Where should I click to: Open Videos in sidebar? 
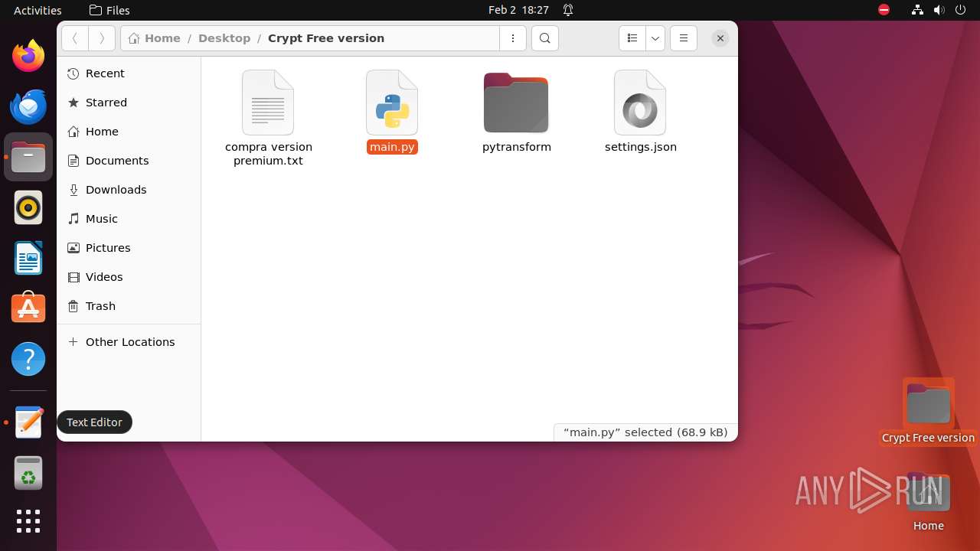click(x=129, y=277)
